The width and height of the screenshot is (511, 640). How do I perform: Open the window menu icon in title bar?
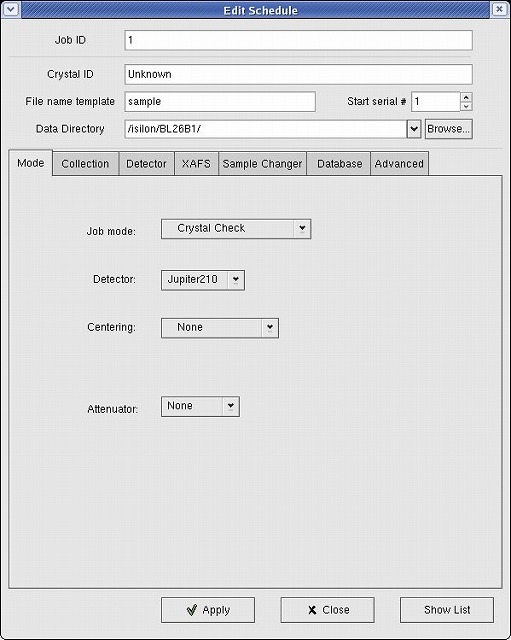click(x=11, y=9)
